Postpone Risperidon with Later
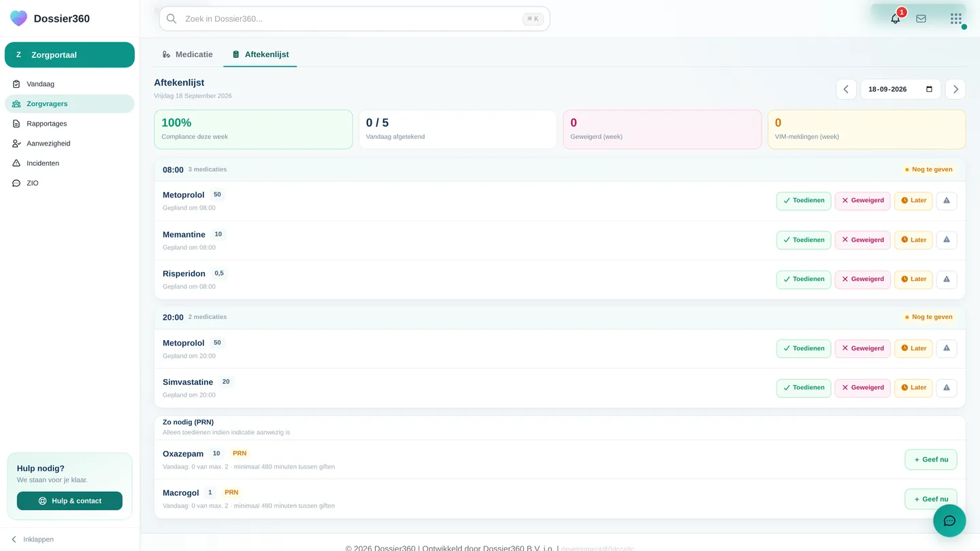This screenshot has width=980, height=551. click(913, 280)
